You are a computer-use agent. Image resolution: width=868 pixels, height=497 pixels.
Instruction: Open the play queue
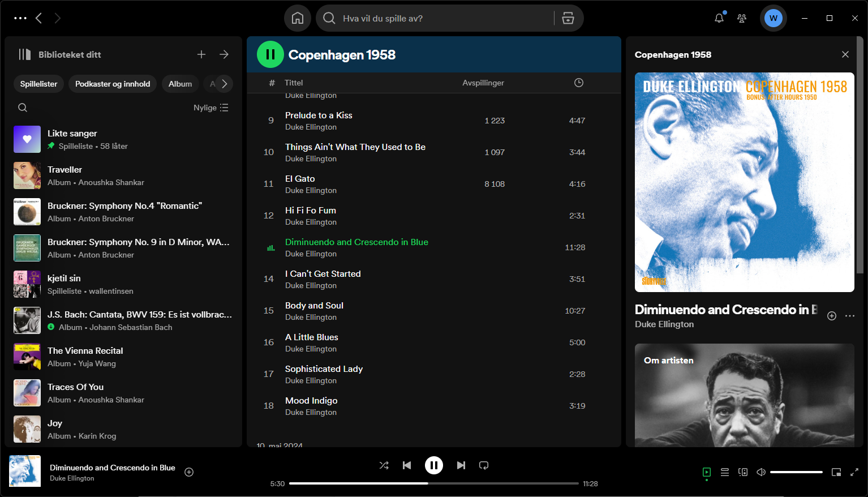click(725, 472)
